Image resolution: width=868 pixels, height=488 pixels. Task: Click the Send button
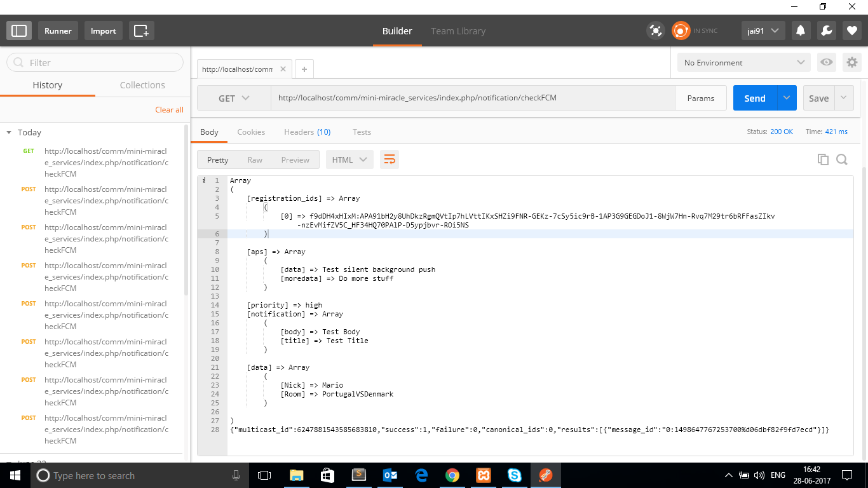click(x=754, y=97)
